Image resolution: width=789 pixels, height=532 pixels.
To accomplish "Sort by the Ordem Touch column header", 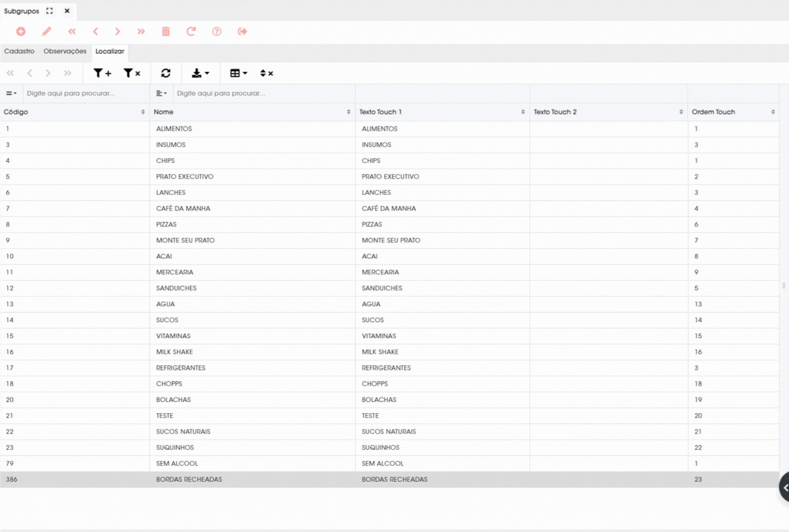I will pos(733,112).
